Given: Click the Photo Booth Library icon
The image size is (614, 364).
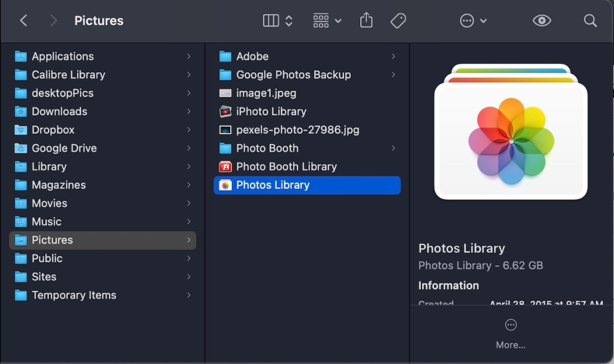Looking at the screenshot, I should (x=225, y=167).
